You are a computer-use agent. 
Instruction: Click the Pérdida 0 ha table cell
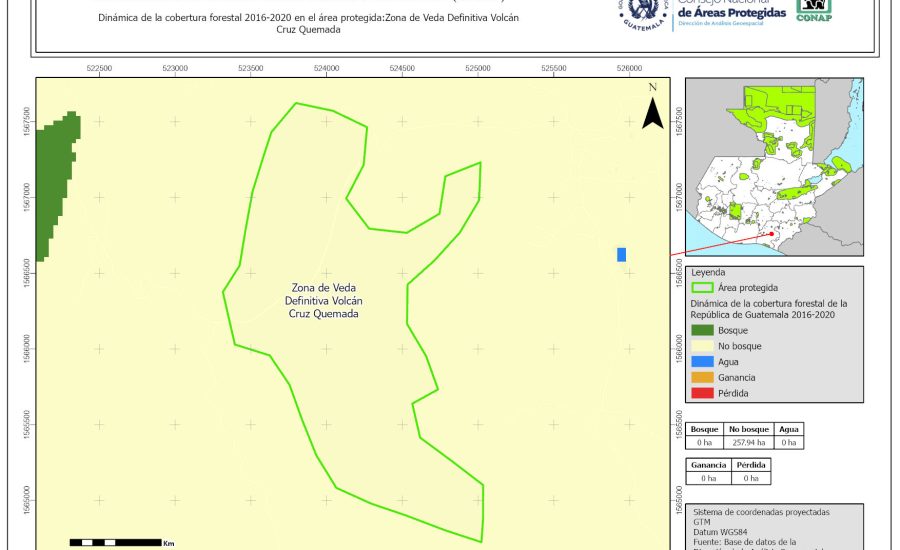click(x=751, y=479)
